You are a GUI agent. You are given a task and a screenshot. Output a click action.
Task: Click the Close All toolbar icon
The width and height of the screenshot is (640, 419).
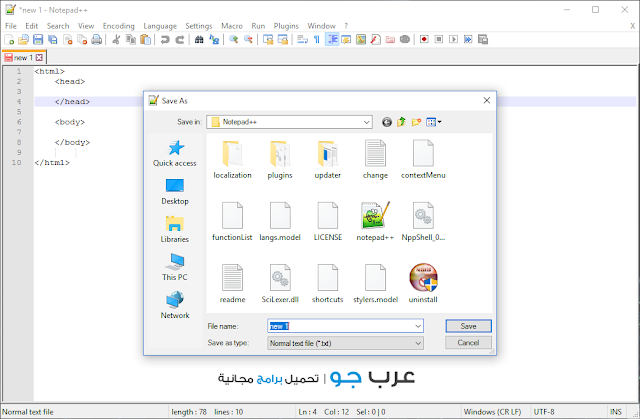(82, 40)
